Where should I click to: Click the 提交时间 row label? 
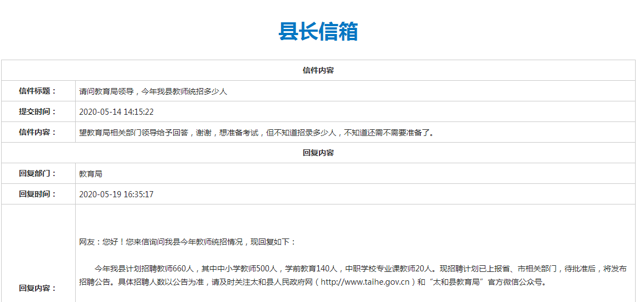pyautogui.click(x=38, y=112)
